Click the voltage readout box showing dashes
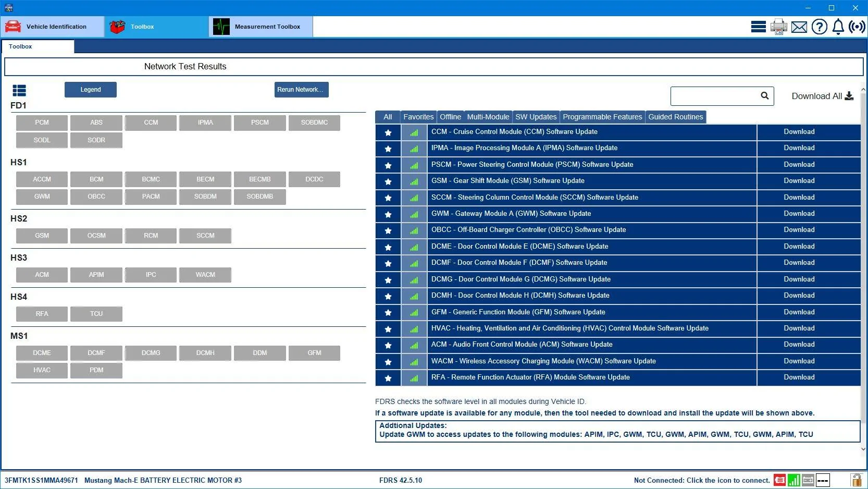This screenshot has height=489, width=868. point(823,480)
